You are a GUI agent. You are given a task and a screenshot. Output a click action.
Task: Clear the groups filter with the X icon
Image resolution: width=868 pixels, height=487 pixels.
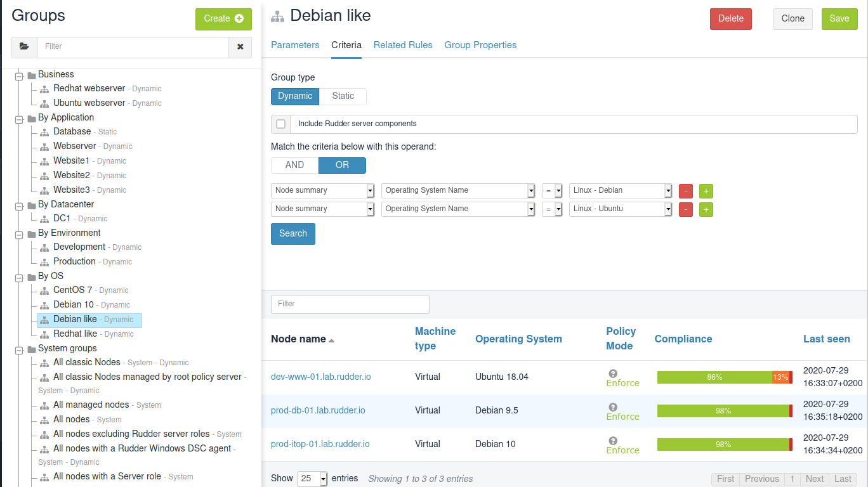[x=240, y=47]
